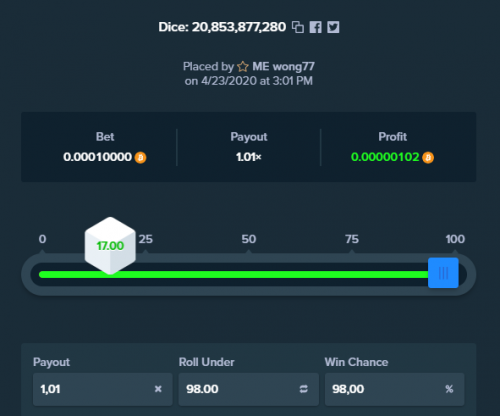Screen dimensions: 500x416
Task: Copy the dice bet ID
Action: coord(298,27)
